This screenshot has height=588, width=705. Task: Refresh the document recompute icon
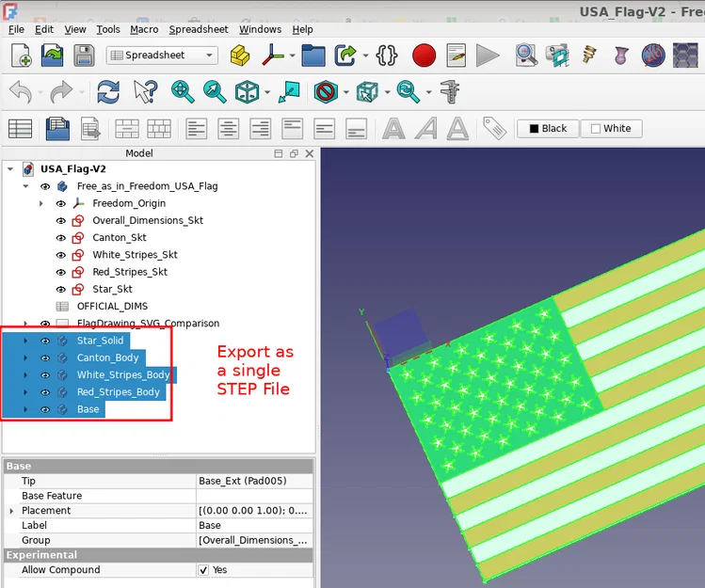coord(108,91)
